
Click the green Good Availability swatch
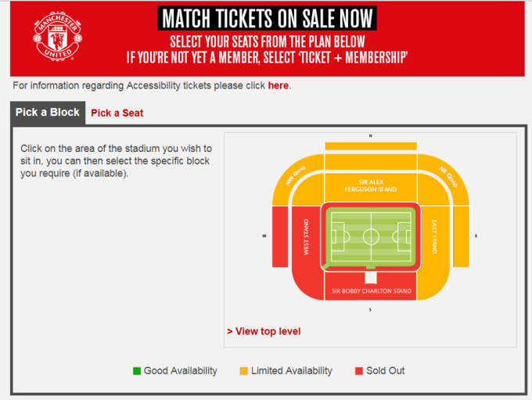137,371
